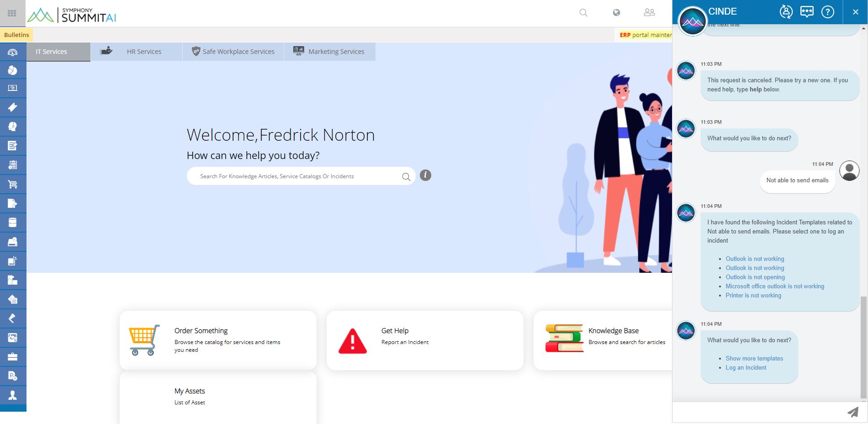Close the CINDE chat panel
Viewport: 868px width, 424px height.
click(856, 12)
